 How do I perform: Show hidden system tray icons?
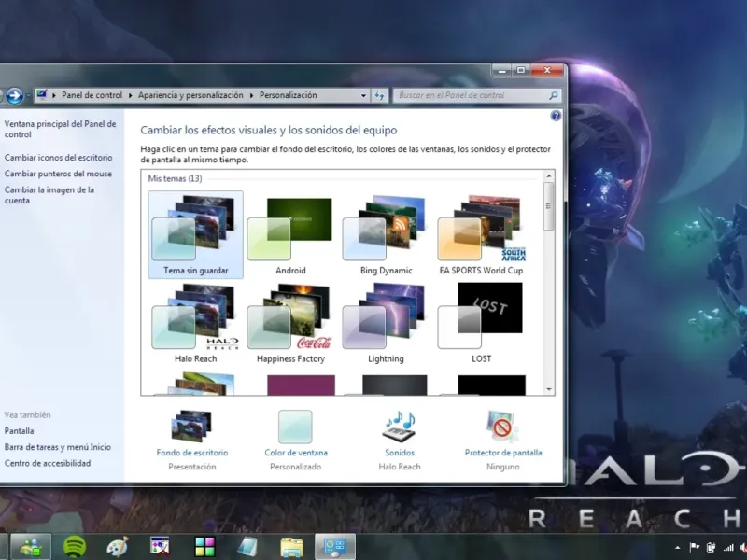pos(676,547)
